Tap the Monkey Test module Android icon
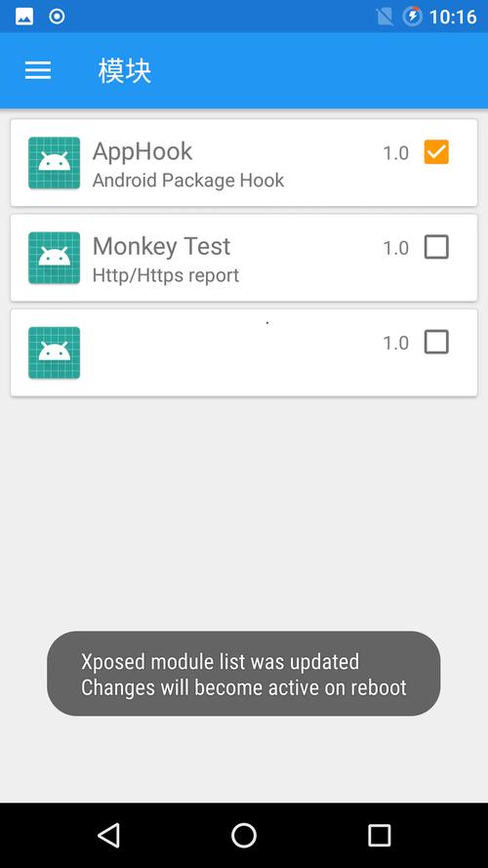488x868 pixels. coord(55,258)
